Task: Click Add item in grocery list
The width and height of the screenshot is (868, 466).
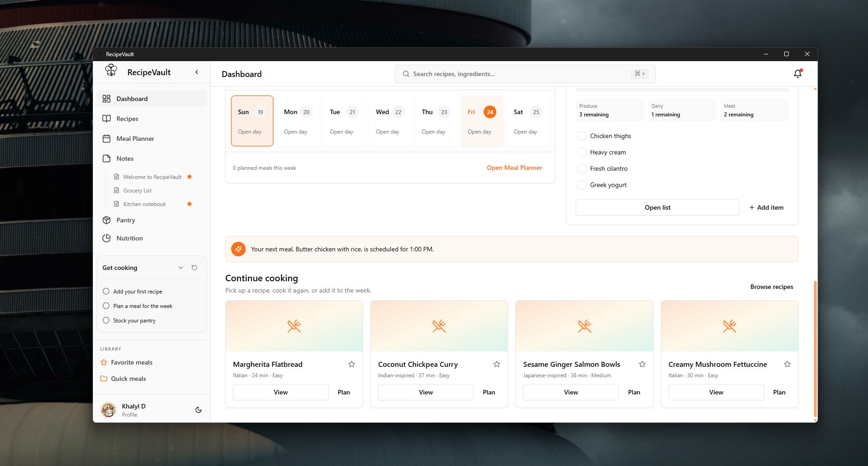Action: (766, 207)
